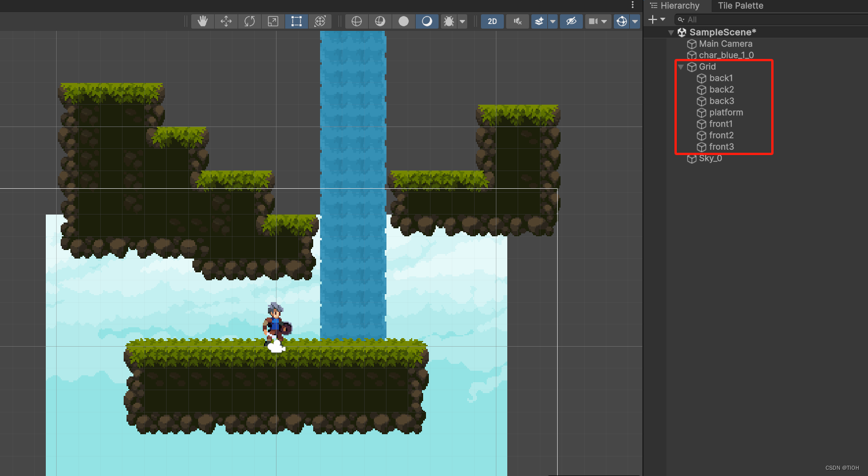Screen dimensions: 868x476
Task: Select the Move tool
Action: (x=226, y=21)
